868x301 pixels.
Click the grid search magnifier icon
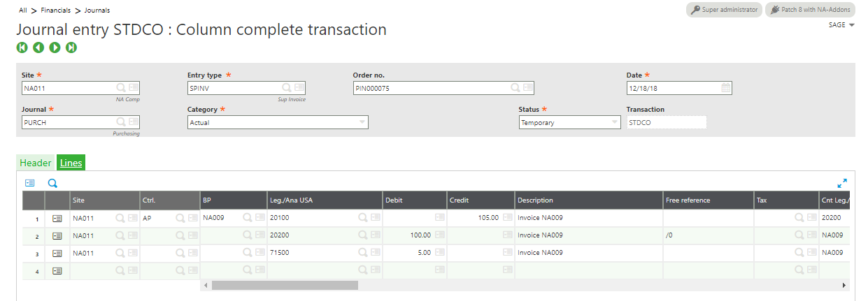click(52, 183)
